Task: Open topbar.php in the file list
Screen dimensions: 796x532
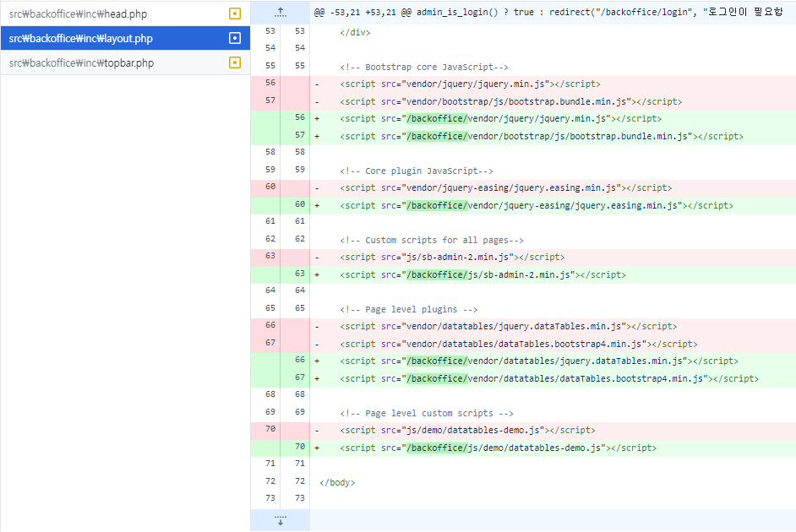Action: [x=125, y=62]
